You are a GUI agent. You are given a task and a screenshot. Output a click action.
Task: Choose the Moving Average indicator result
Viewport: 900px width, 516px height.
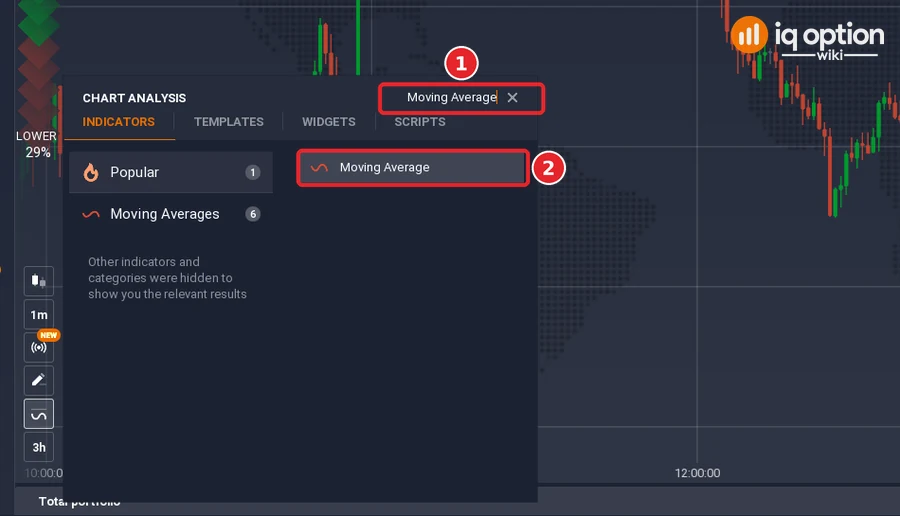412,168
